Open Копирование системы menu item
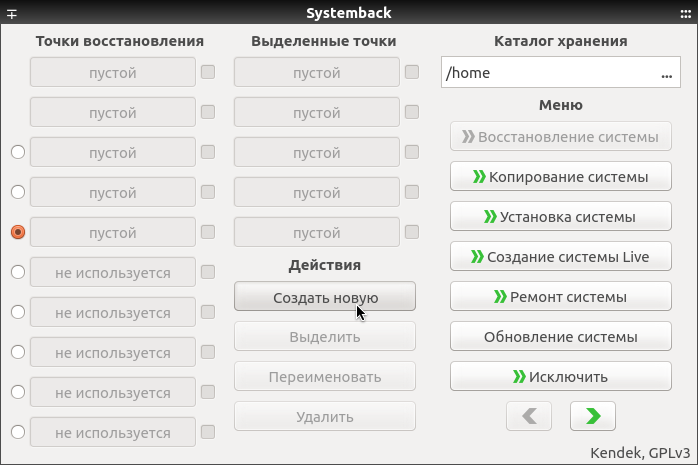The height and width of the screenshot is (465, 698). pos(560,177)
